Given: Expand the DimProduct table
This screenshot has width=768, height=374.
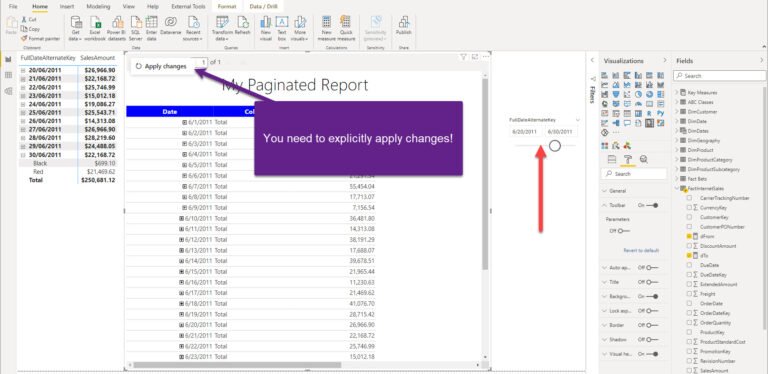Looking at the screenshot, I should (677, 150).
